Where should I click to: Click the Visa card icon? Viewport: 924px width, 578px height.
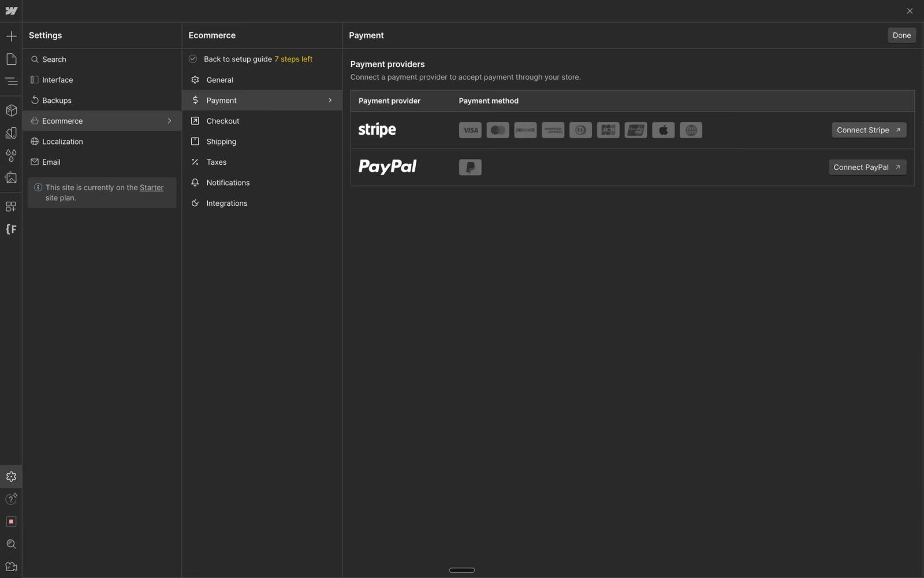click(x=470, y=130)
